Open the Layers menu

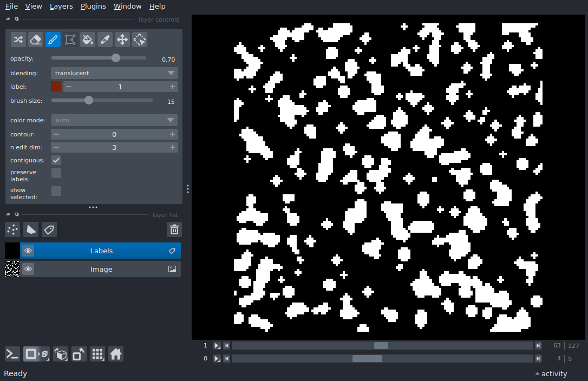(61, 6)
